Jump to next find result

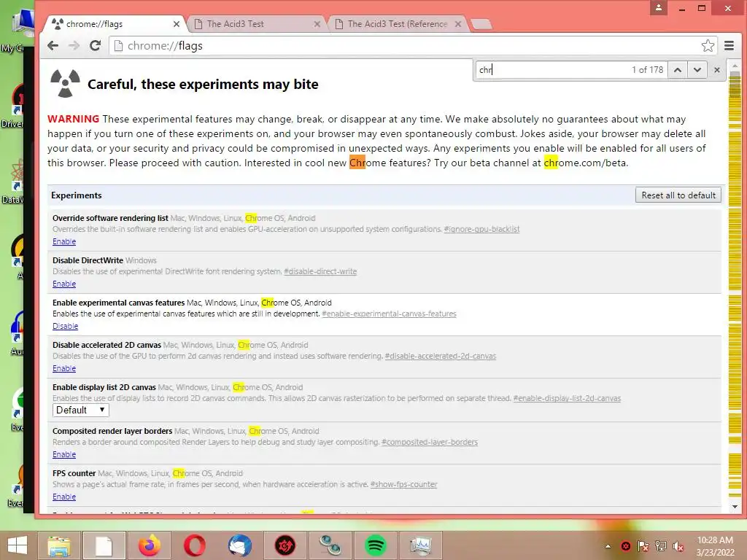[x=697, y=70]
